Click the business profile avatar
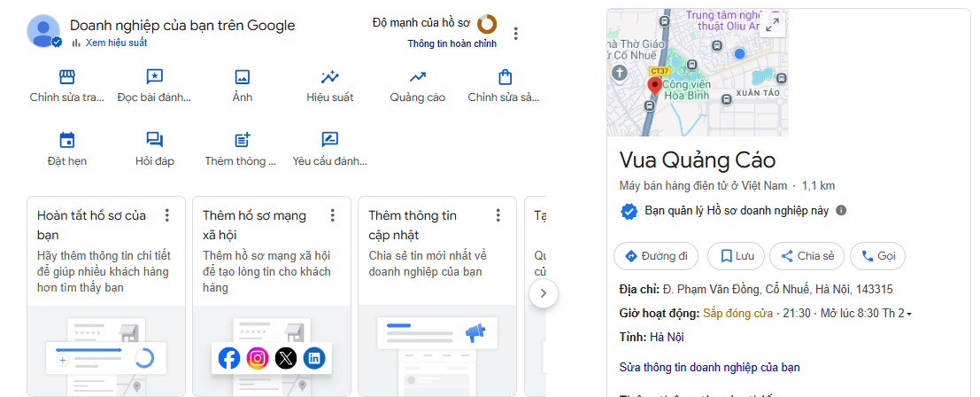This screenshot has height=397, width=980. pos(43,31)
